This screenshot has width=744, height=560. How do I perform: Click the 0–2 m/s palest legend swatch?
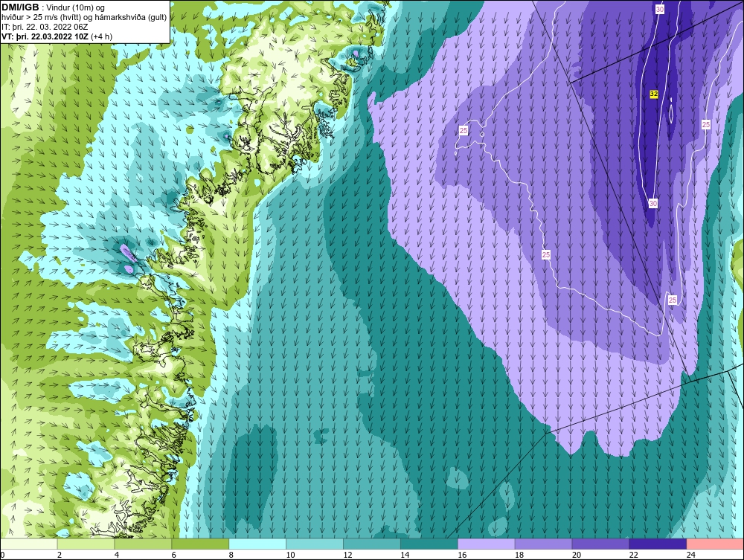29,544
